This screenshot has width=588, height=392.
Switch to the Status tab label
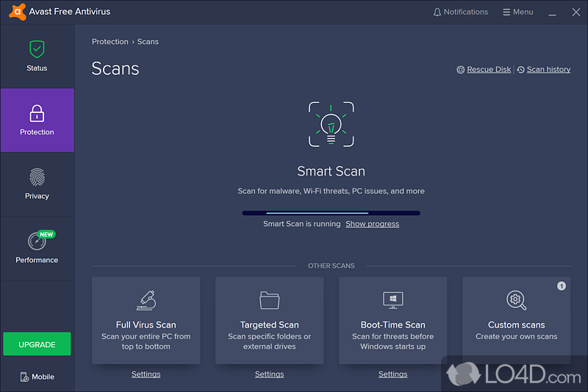[37, 68]
